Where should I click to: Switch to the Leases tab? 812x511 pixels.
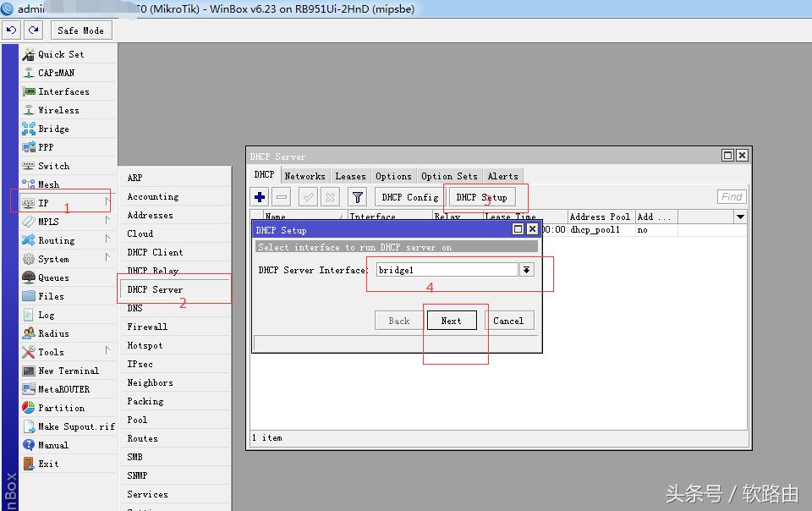[x=350, y=176]
